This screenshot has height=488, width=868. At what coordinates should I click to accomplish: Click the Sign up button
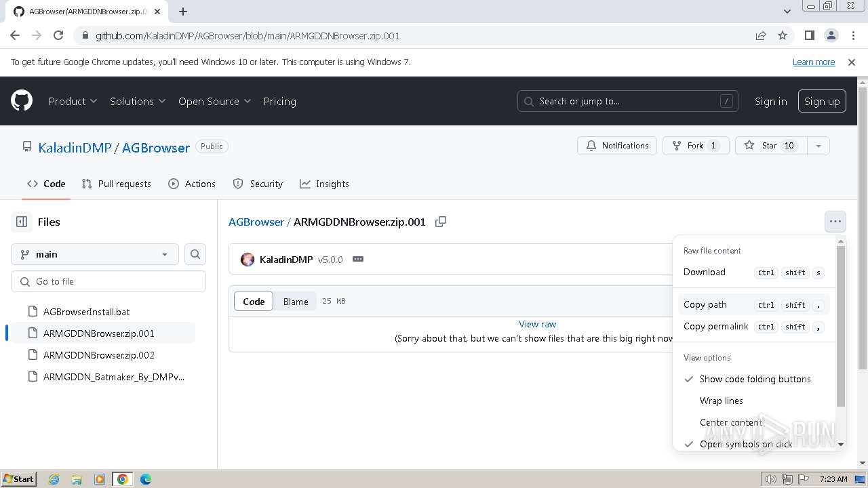[x=822, y=101]
